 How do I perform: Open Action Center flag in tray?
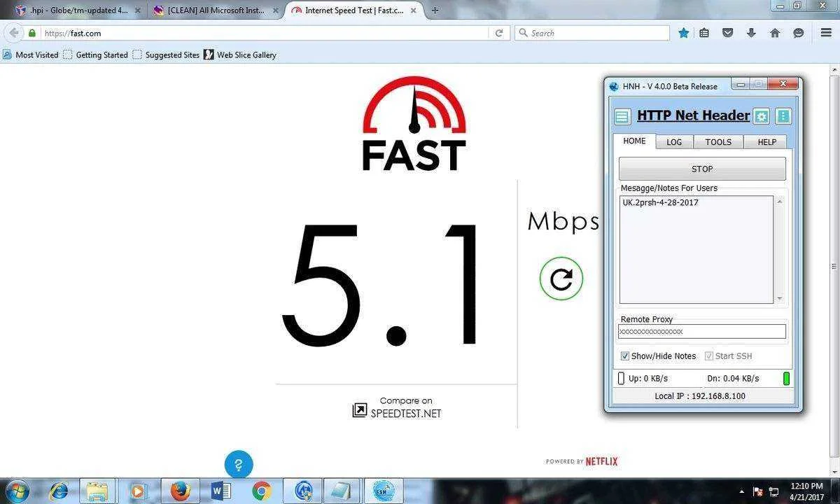pos(757,491)
